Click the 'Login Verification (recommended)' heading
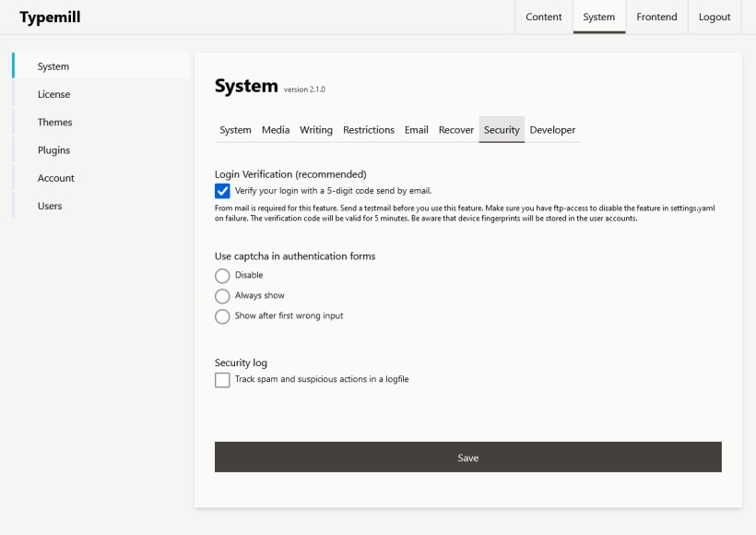 pos(290,174)
